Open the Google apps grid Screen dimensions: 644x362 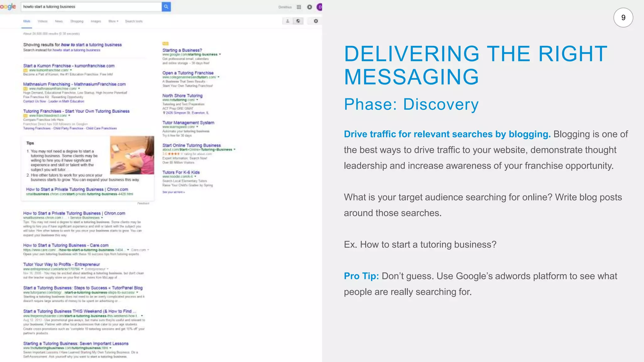point(299,7)
